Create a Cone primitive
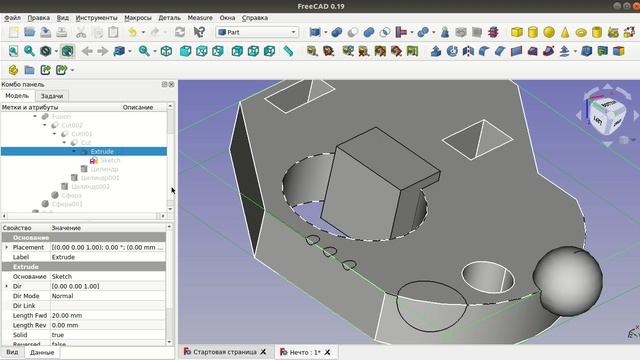 tap(565, 32)
